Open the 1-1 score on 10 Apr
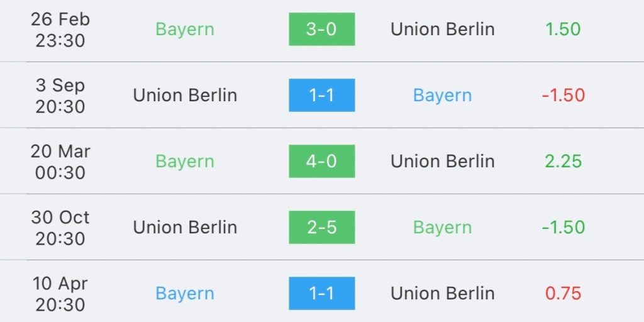 click(x=321, y=293)
